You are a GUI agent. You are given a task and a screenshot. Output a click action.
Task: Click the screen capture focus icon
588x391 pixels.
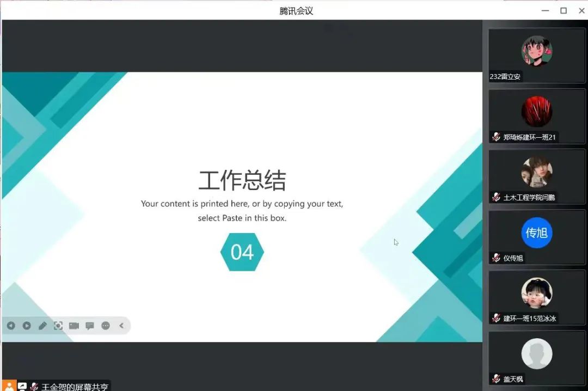click(x=58, y=326)
